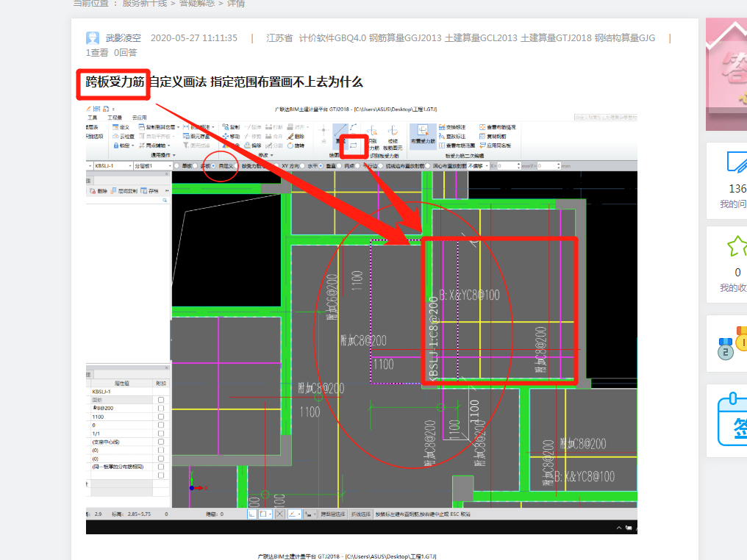This screenshot has height=560, width=747.
Task: Click the 打断 (Break) tool
Action: pyautogui.click(x=274, y=127)
